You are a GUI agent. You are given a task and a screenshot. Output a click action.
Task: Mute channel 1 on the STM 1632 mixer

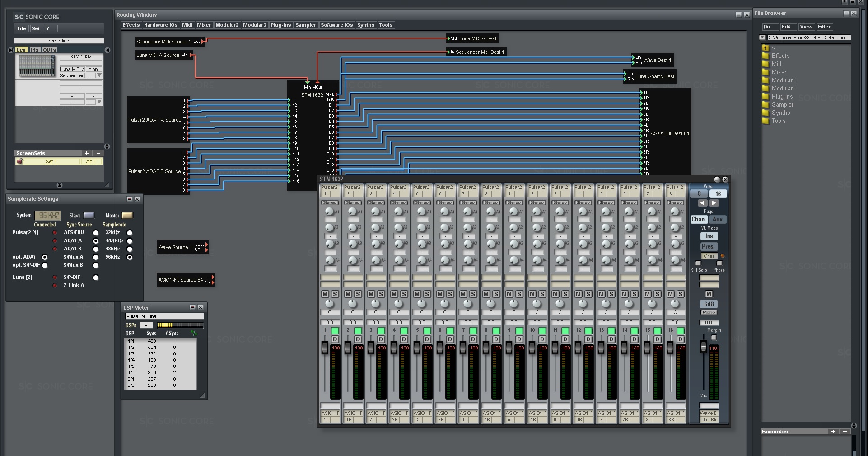(326, 294)
